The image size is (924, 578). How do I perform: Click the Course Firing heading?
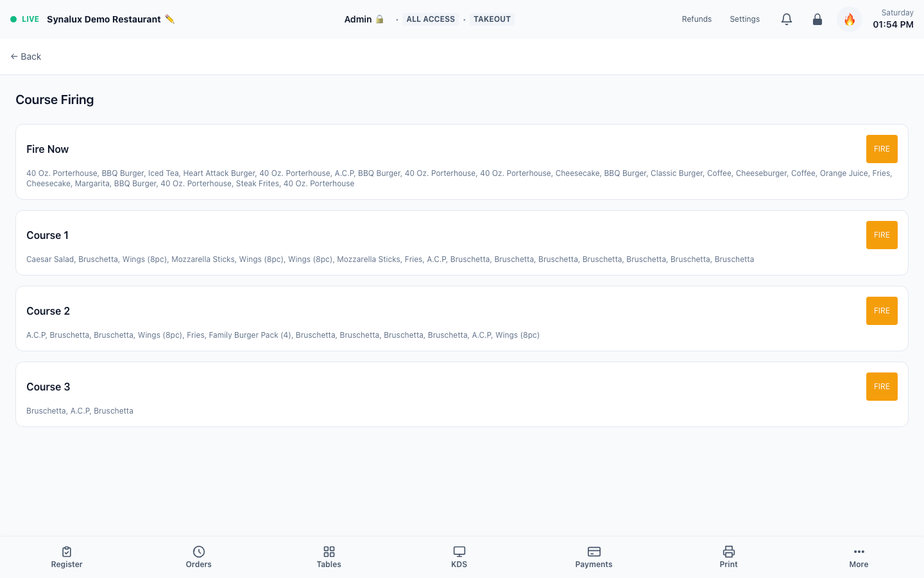tap(55, 100)
